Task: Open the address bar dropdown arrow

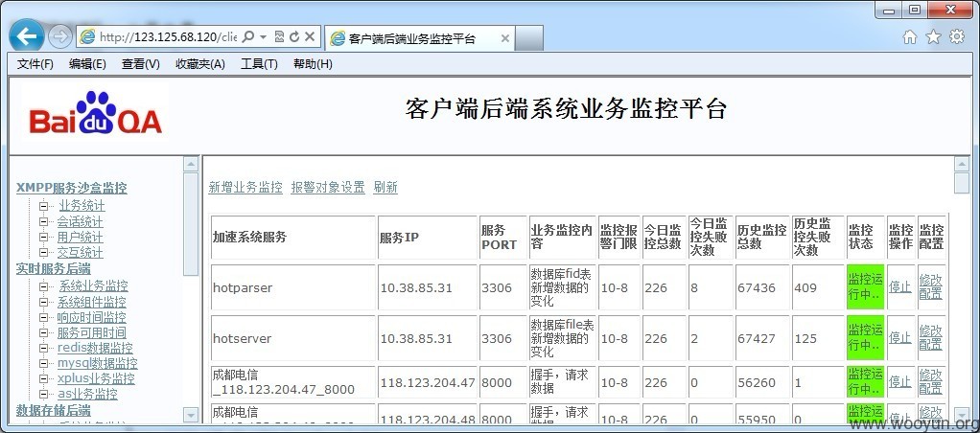Action: tap(263, 36)
